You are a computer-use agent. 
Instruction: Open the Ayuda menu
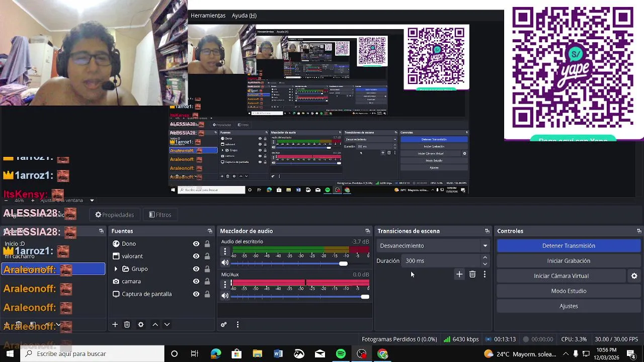(244, 16)
